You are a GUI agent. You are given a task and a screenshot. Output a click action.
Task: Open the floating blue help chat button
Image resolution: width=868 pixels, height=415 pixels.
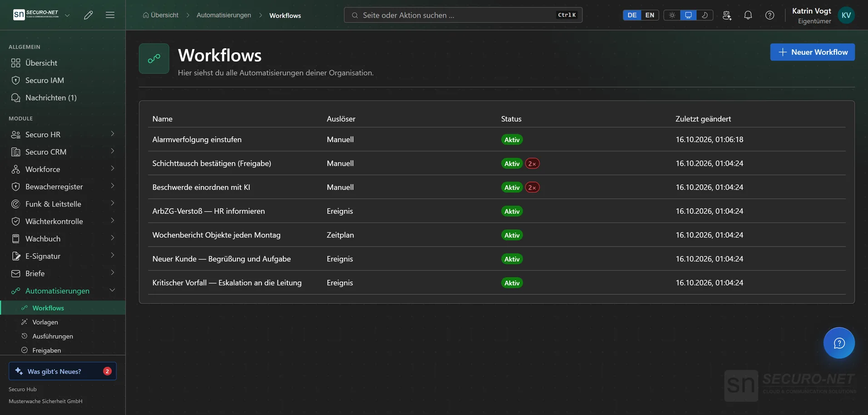(839, 343)
